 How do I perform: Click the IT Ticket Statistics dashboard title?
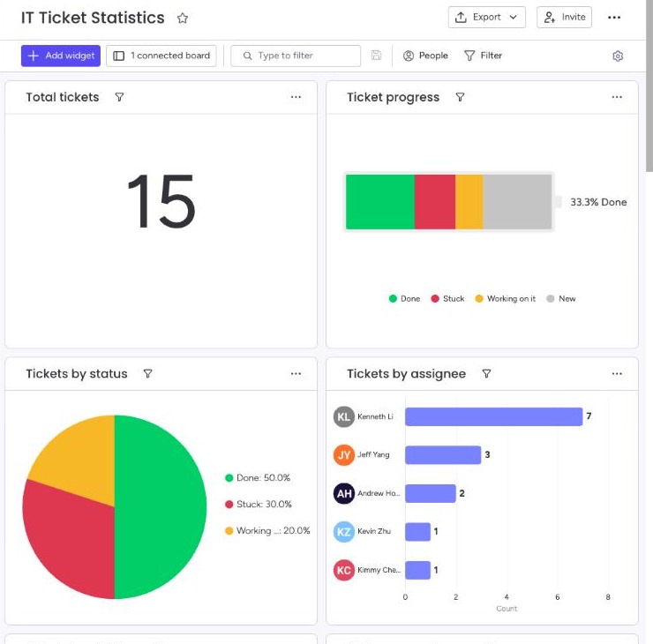tap(93, 18)
